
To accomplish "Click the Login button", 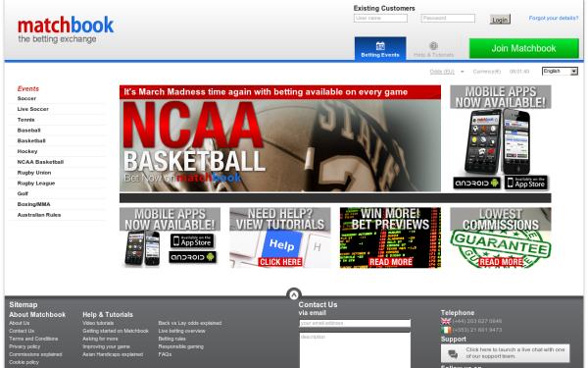I will pyautogui.click(x=500, y=20).
